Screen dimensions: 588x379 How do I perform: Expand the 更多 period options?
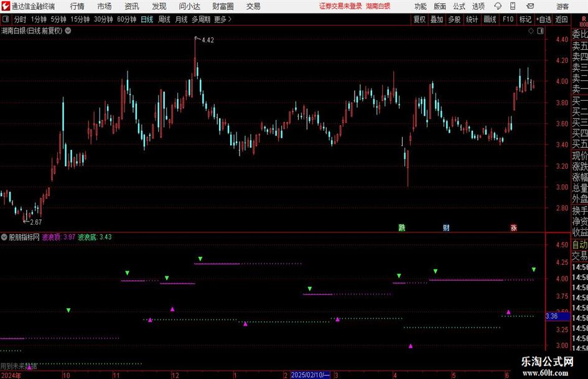point(223,19)
